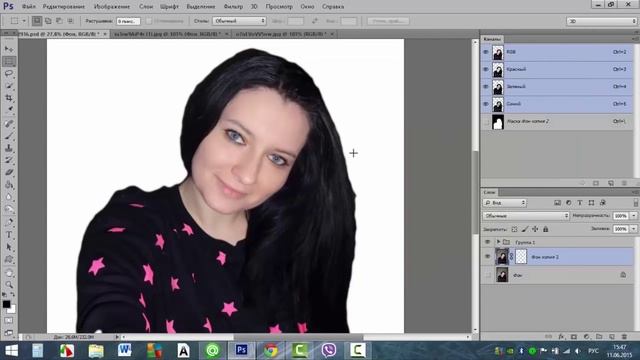This screenshot has width=640, height=360.
Task: Select the Rectangular Marquee tool in toolbox
Action: click(9, 61)
